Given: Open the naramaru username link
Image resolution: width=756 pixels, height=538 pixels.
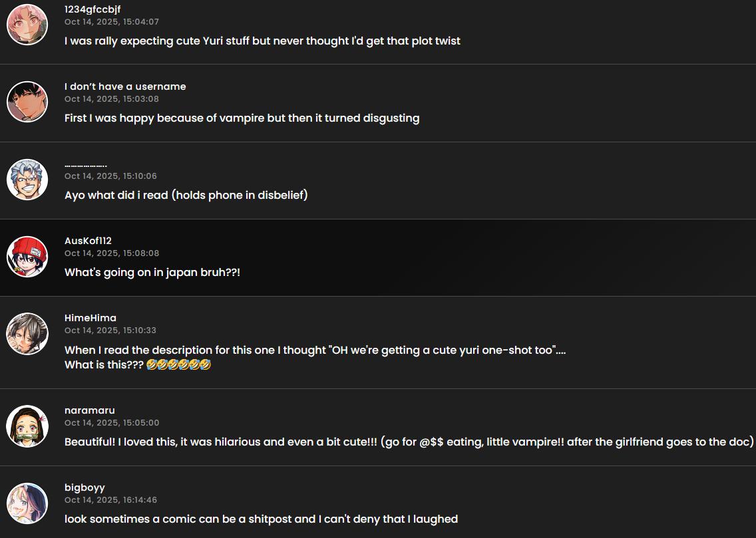Looking at the screenshot, I should point(89,410).
